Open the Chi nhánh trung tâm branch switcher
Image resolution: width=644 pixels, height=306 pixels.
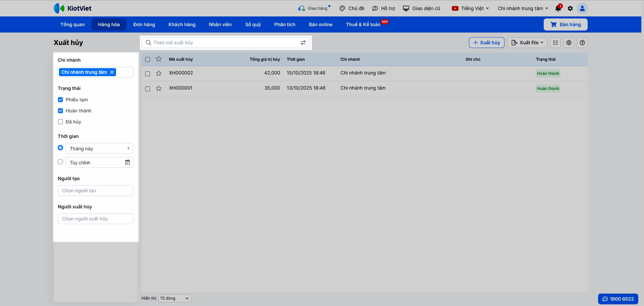523,8
